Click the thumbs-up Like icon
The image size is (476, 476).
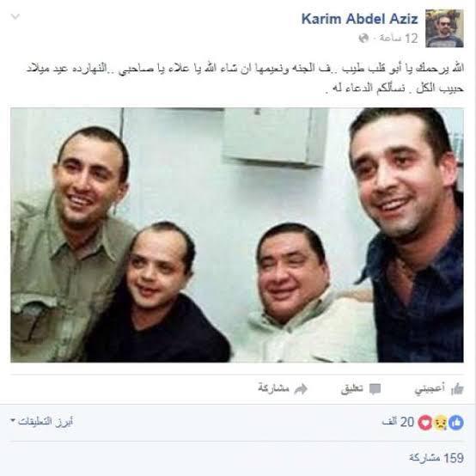(457, 389)
